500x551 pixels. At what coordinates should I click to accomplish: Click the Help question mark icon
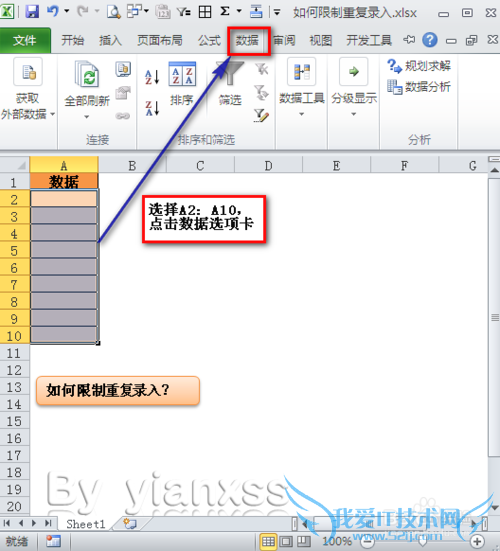[430, 40]
